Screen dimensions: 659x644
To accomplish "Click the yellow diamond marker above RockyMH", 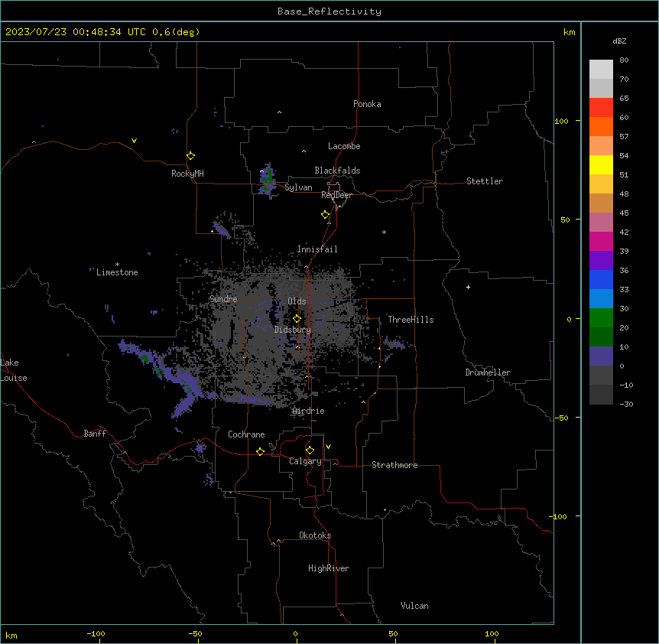I will (x=191, y=156).
